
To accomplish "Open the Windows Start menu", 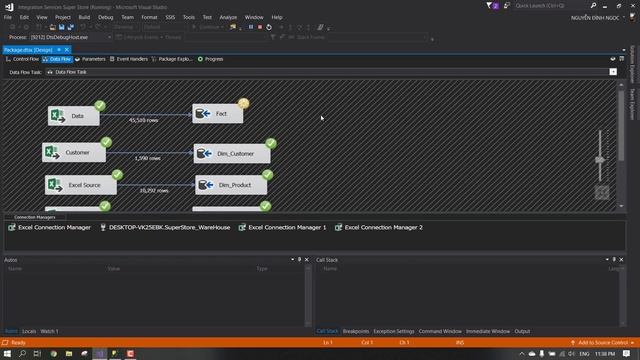I will coord(7,353).
